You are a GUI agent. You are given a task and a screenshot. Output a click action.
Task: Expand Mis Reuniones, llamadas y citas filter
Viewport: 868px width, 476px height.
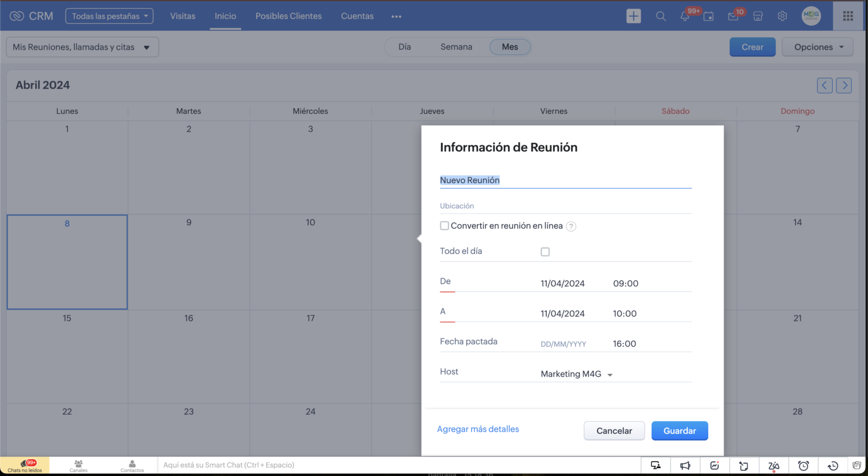[x=82, y=47]
